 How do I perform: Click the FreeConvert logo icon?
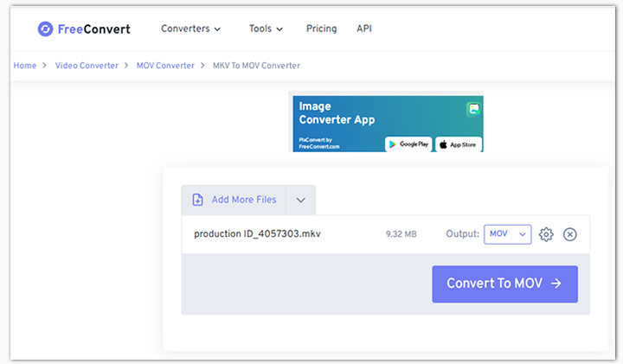45,29
